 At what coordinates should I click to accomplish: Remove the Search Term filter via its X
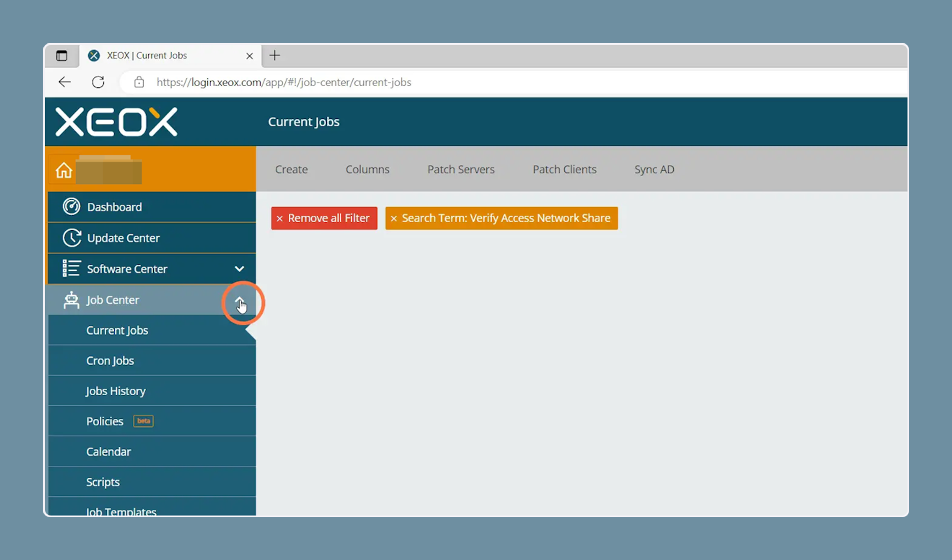tap(394, 218)
